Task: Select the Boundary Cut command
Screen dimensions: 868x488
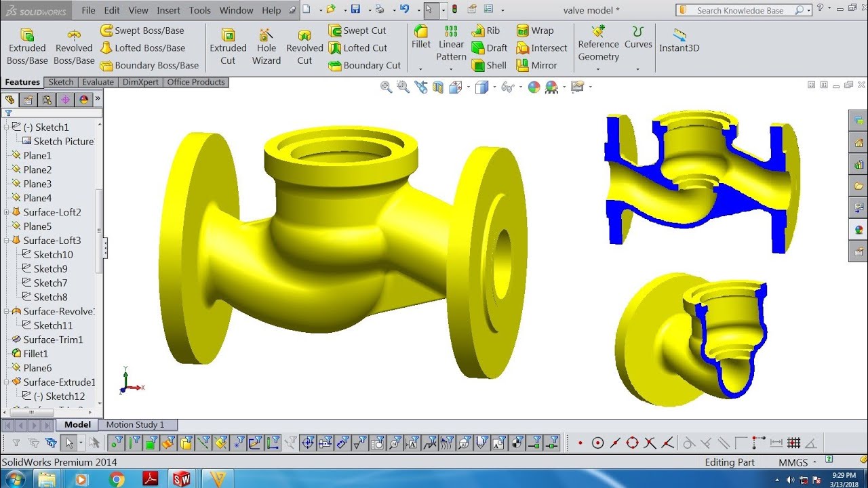Action: 364,66
